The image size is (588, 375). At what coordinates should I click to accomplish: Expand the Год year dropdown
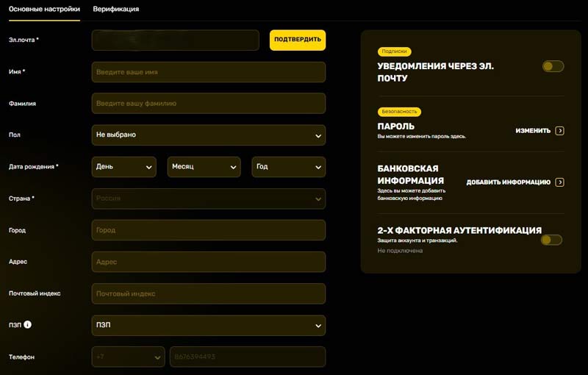(x=288, y=167)
